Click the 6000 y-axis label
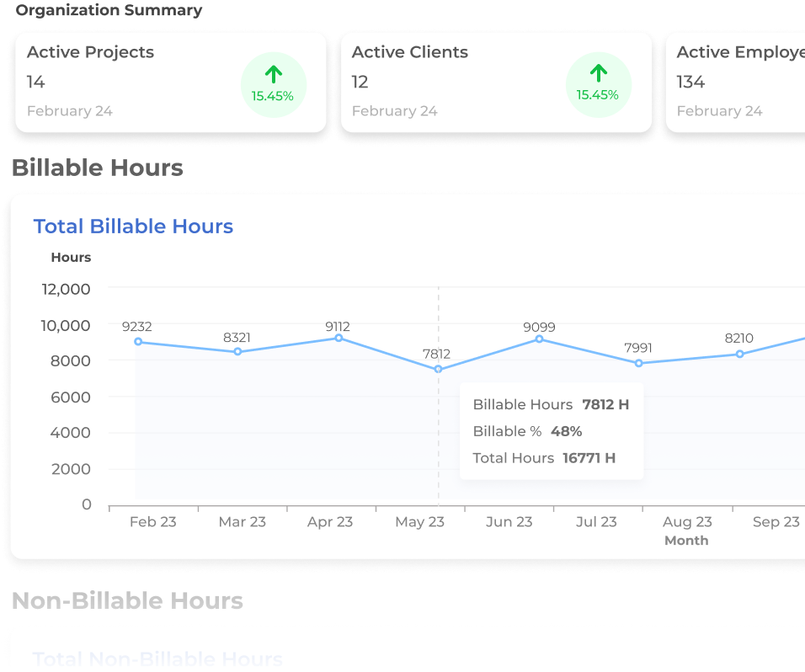 (71, 397)
